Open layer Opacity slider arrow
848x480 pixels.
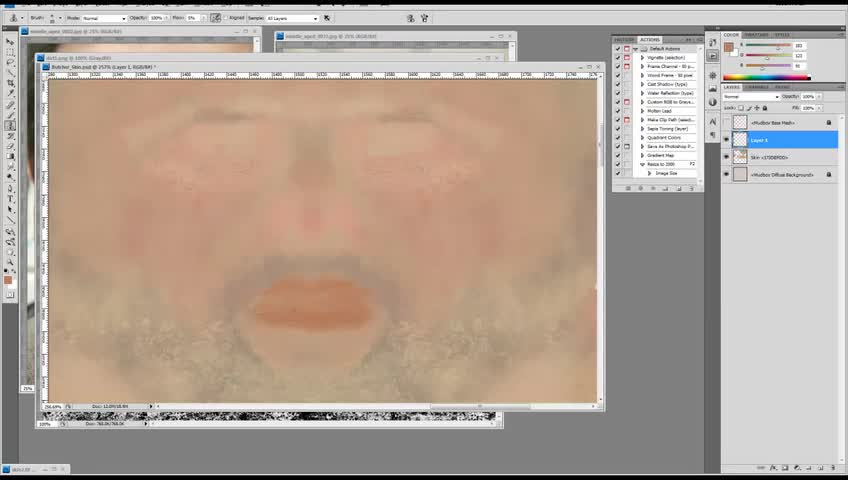point(819,97)
